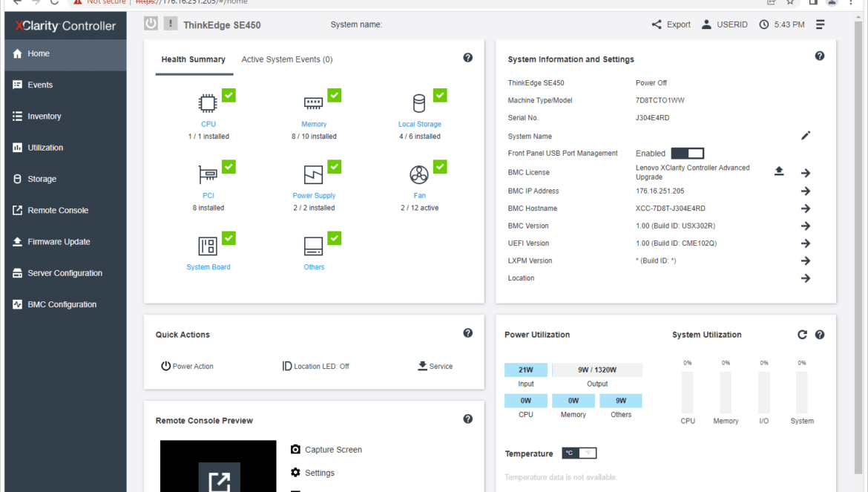Click the XClarity Controller logo
868x492 pixels.
[x=65, y=25]
